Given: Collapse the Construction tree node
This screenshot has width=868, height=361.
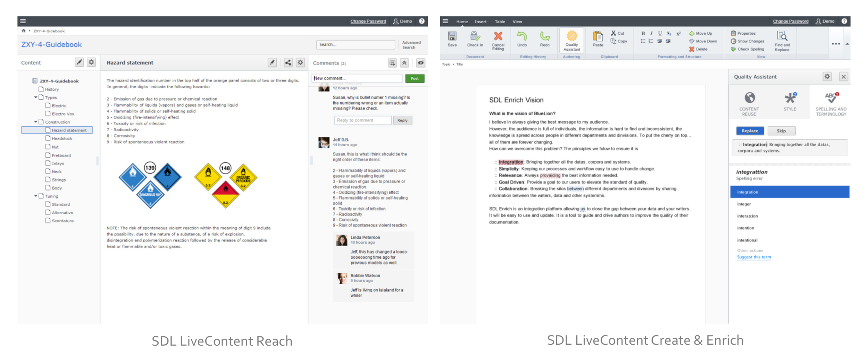Looking at the screenshot, I should (36, 122).
